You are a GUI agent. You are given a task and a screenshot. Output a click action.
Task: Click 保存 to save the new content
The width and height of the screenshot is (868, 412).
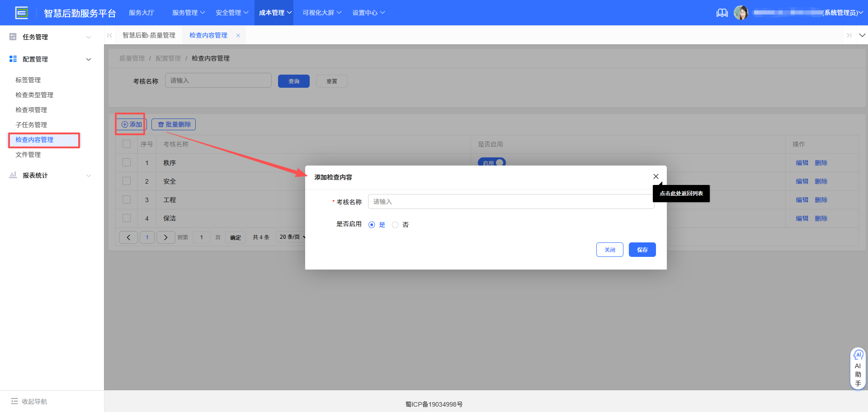tap(642, 249)
